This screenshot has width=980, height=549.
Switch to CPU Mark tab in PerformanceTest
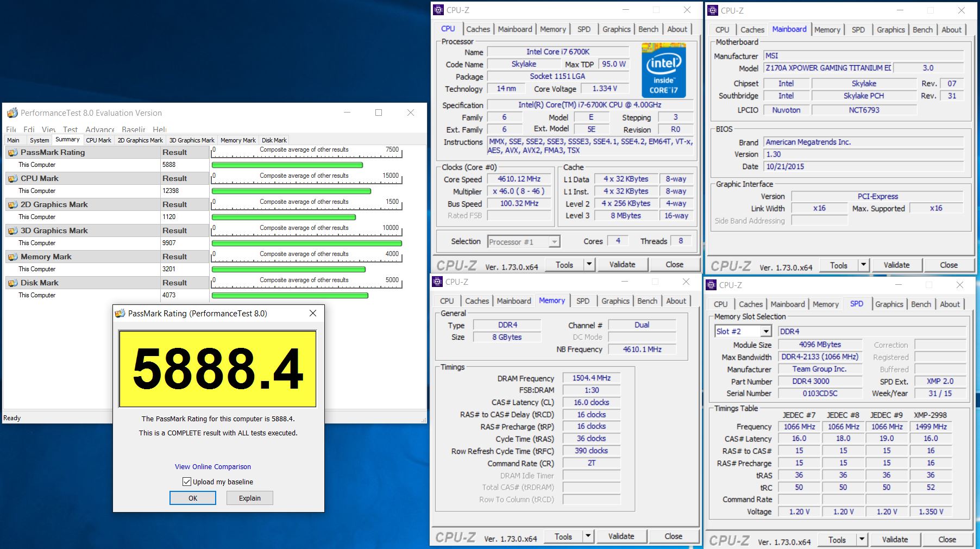[98, 140]
